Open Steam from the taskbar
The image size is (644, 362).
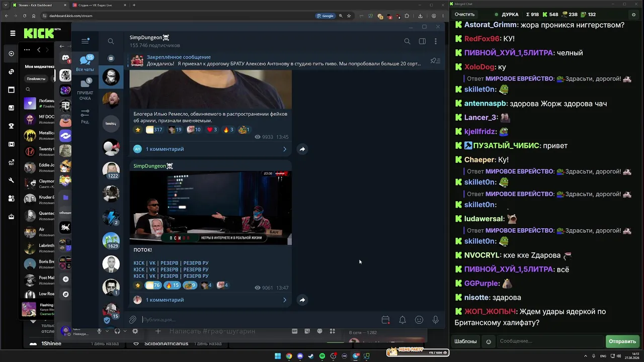pos(311,356)
